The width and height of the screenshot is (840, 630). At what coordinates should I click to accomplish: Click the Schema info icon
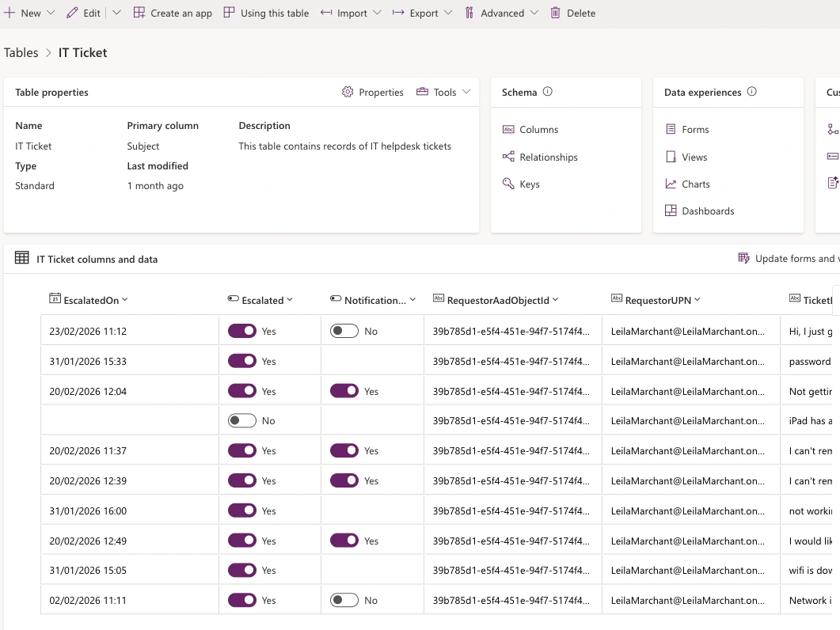(547, 92)
